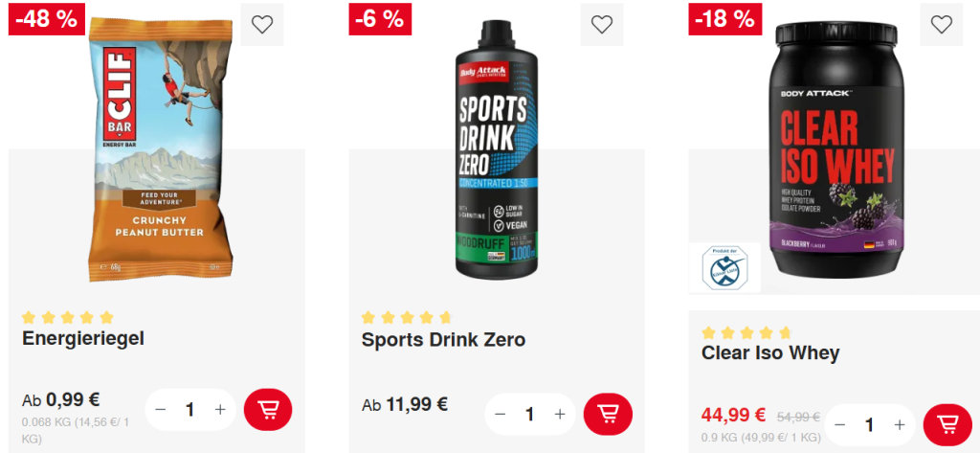Click the Energieriegel quantity input field
980x453 pixels.
pyautogui.click(x=190, y=410)
